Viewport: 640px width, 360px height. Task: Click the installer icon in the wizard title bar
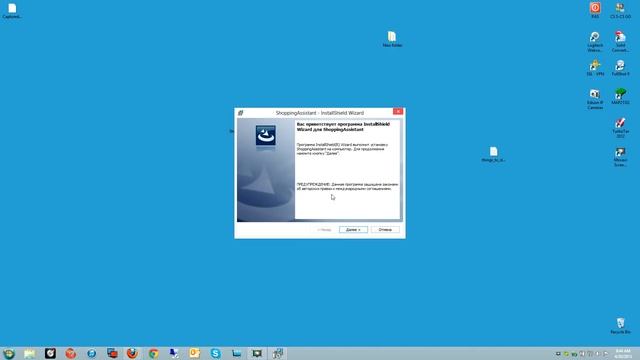point(240,113)
